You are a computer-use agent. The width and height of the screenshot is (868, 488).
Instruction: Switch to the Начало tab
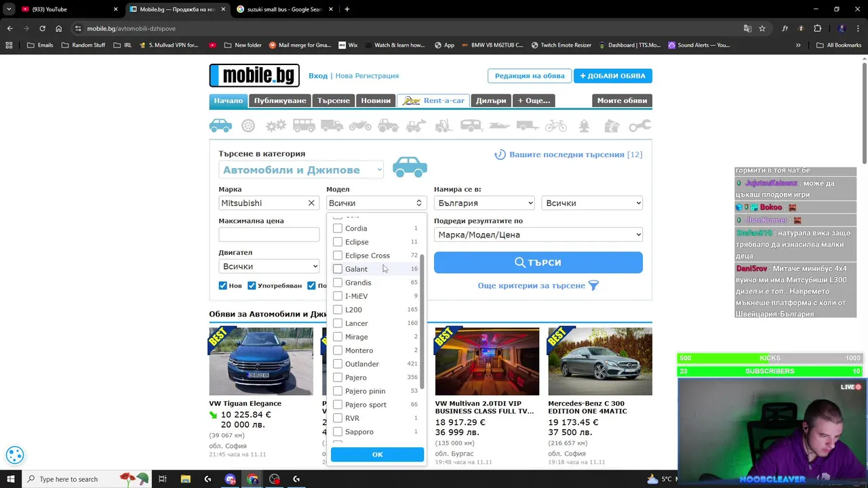pos(229,100)
